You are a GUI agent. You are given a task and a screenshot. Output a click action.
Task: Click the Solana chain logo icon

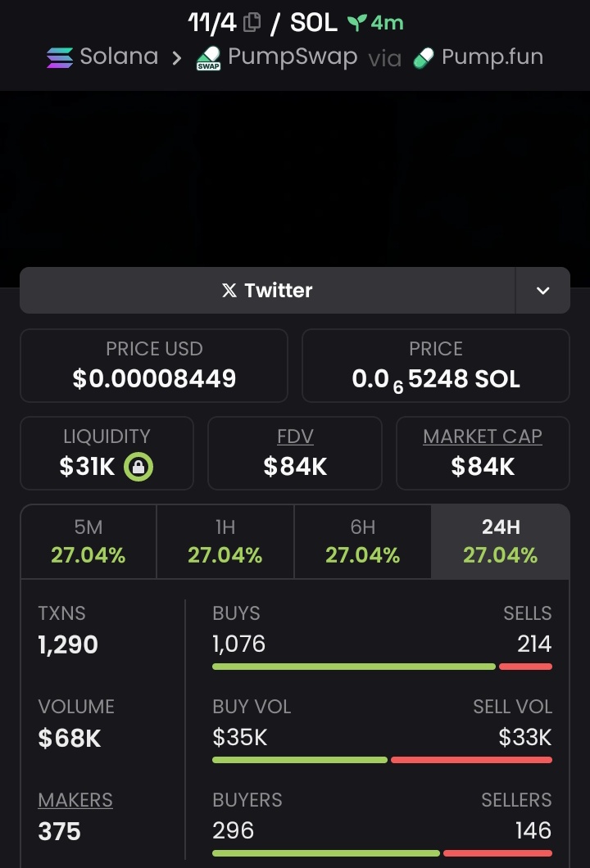[59, 58]
